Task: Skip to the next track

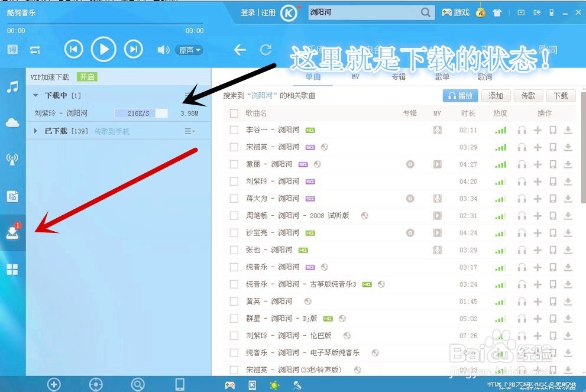Action: click(x=134, y=49)
